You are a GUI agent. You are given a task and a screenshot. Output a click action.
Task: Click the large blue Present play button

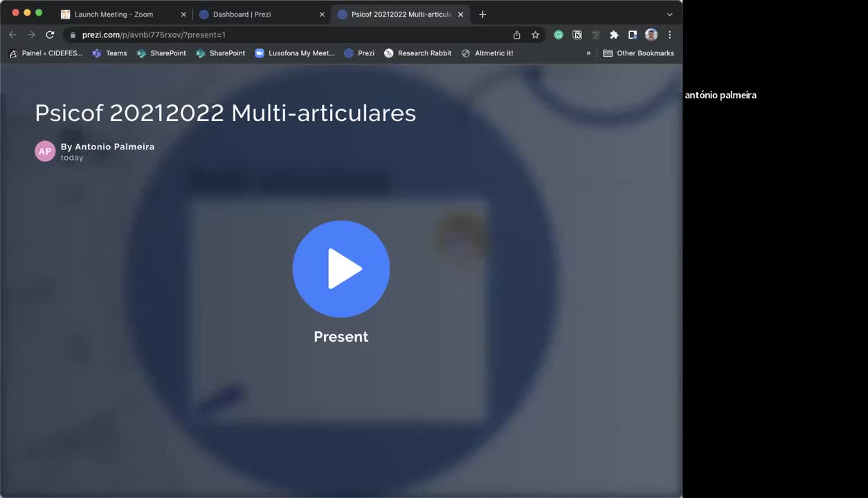click(x=341, y=268)
